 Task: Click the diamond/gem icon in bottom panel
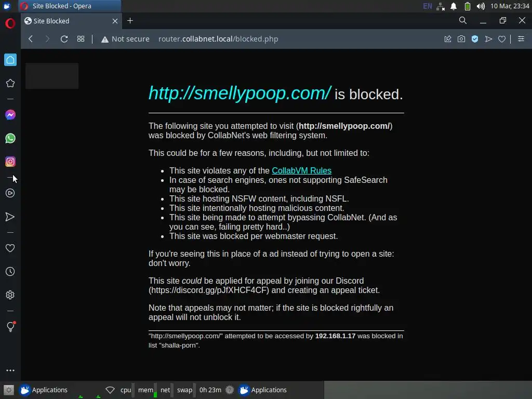110,390
